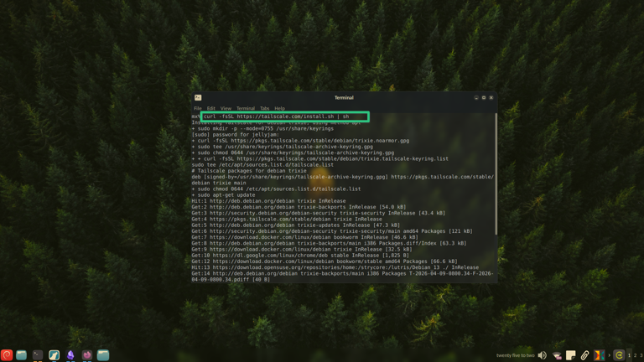Viewport: 644px width, 362px height.
Task: Click the 'twenty five to two' clock
Action: pyautogui.click(x=515, y=355)
